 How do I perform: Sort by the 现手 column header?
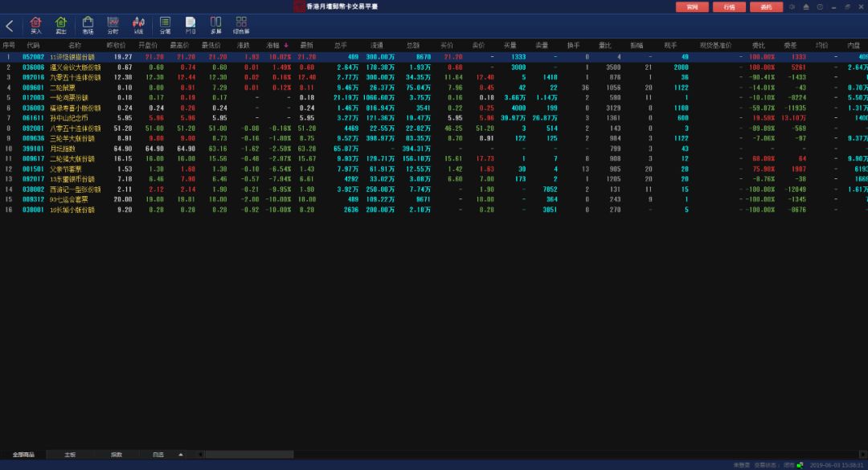[670, 46]
